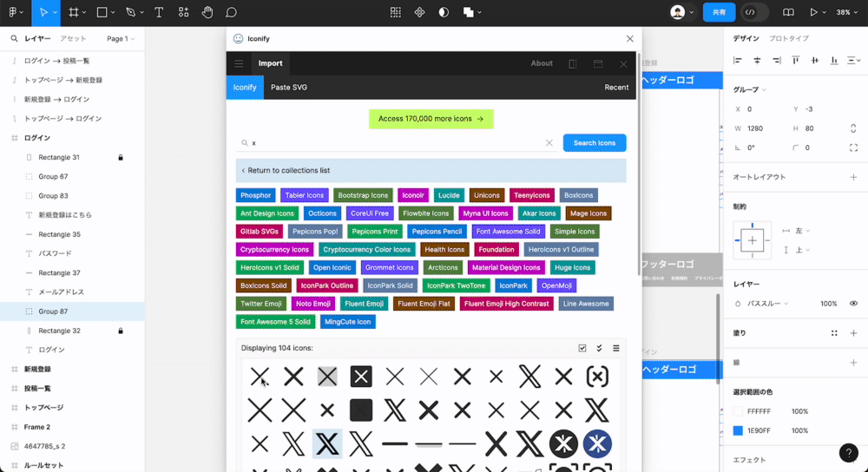Viewport: 868px width, 472px height.
Task: Open fill styles four-dot icon
Action: (x=834, y=333)
